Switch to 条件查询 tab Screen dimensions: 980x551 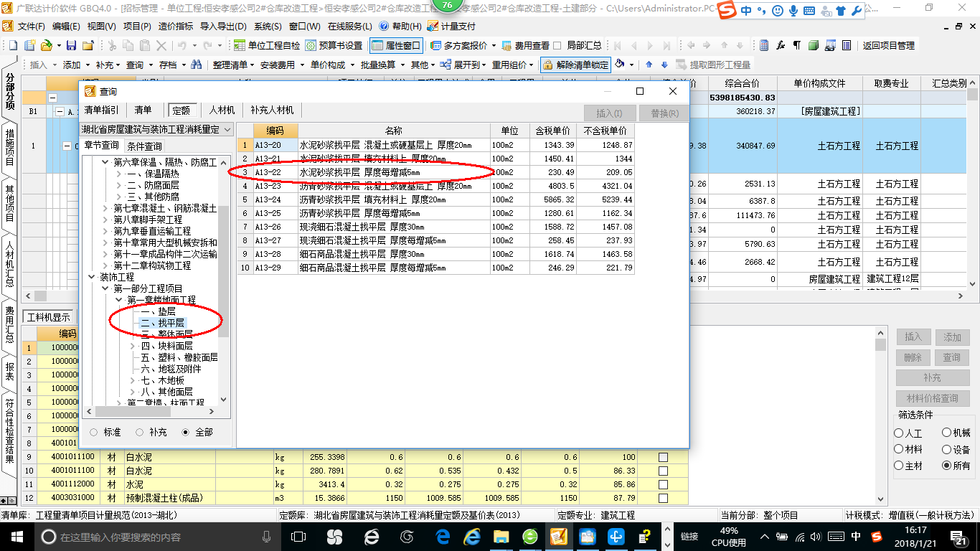pyautogui.click(x=144, y=146)
